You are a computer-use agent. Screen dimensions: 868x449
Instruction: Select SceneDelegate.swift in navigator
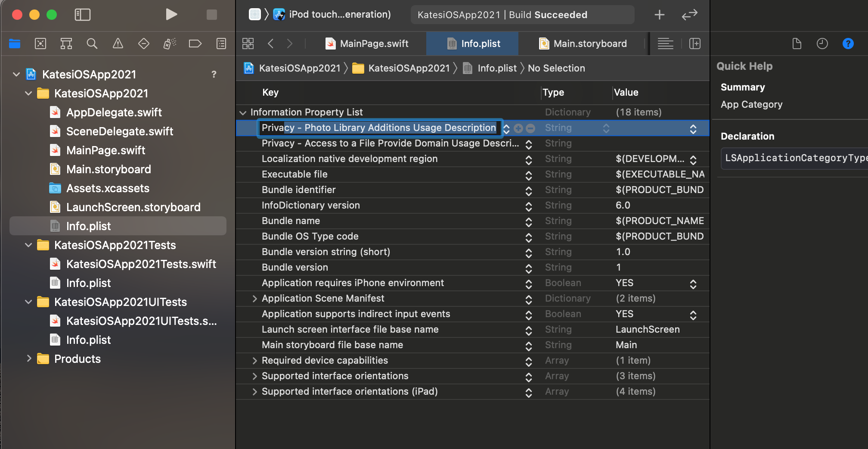coord(119,131)
